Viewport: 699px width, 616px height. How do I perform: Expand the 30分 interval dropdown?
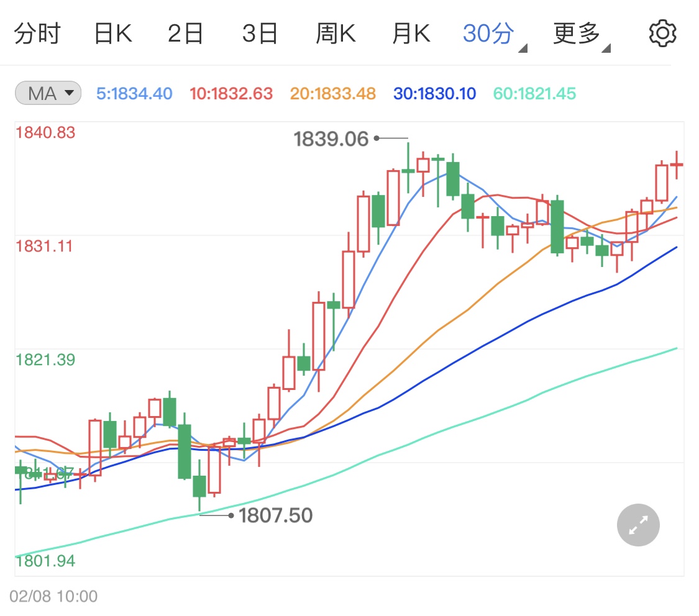click(x=493, y=34)
